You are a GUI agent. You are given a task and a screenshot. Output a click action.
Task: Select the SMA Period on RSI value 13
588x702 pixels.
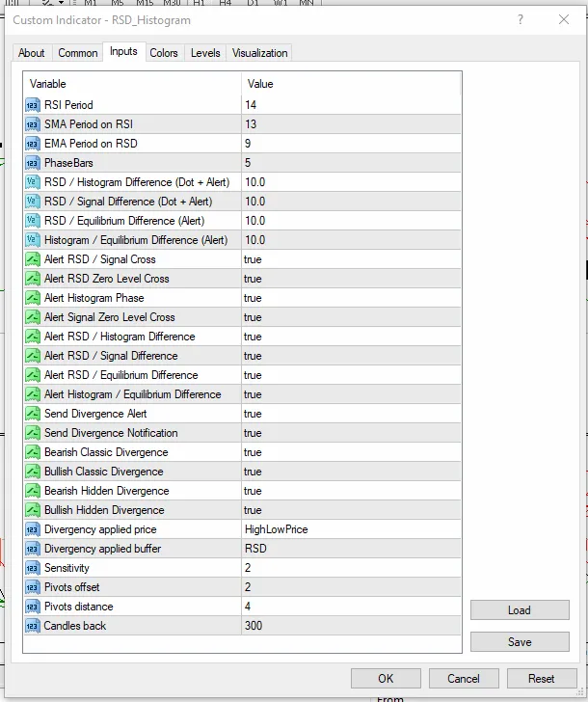click(x=251, y=124)
